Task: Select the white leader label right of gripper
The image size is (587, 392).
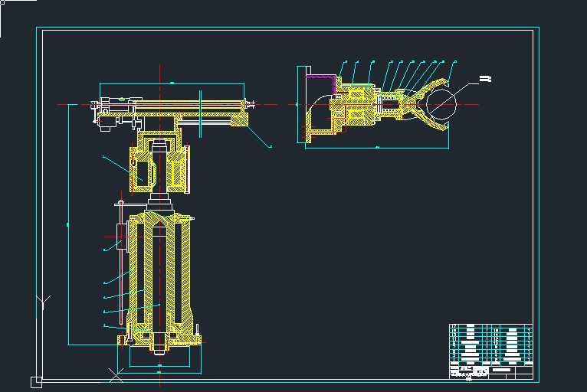Action: tap(484, 77)
